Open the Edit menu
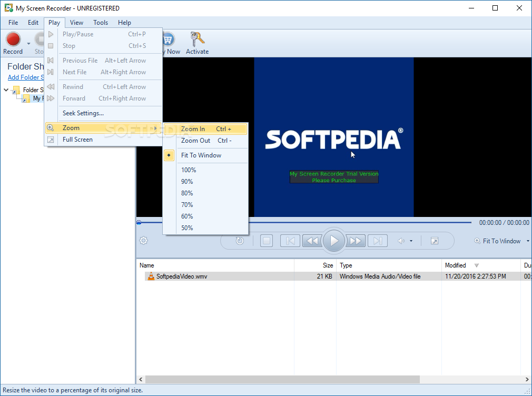Screen dimensions: 532x396 (33, 23)
